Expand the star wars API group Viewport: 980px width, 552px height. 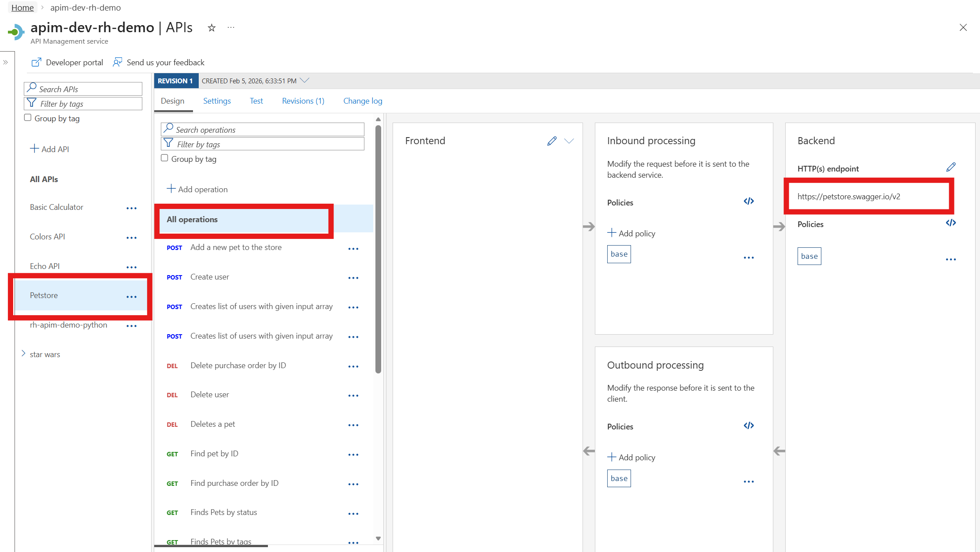tap(23, 353)
